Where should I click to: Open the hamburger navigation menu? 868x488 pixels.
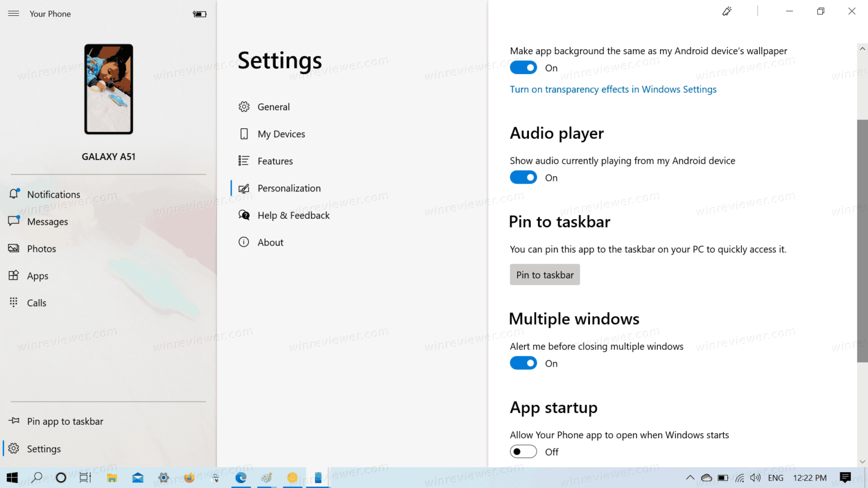[14, 14]
